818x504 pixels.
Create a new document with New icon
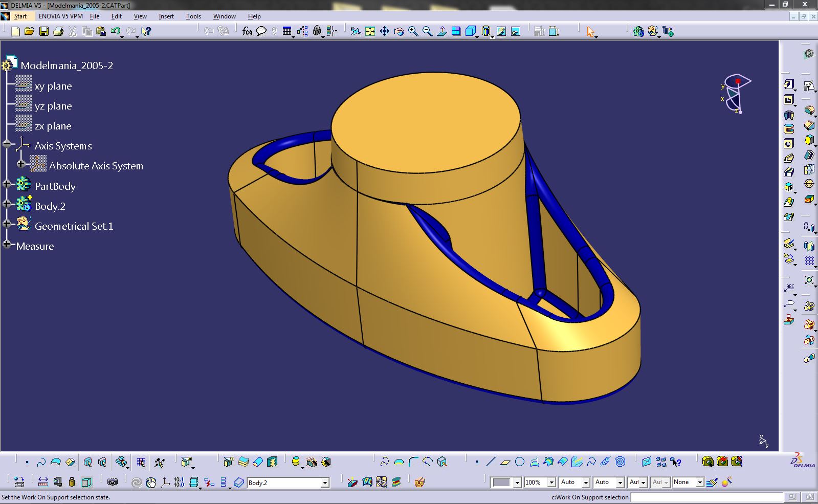tap(15, 32)
